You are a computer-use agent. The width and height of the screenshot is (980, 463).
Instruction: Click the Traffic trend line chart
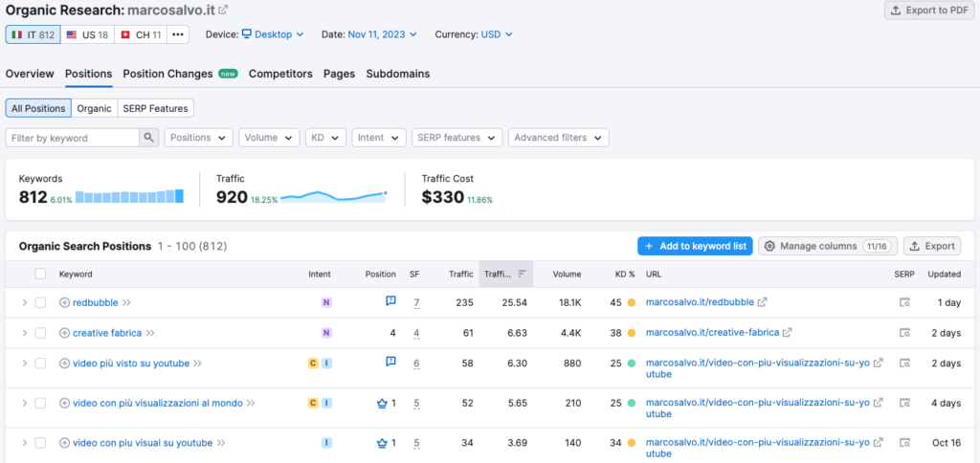tap(334, 196)
